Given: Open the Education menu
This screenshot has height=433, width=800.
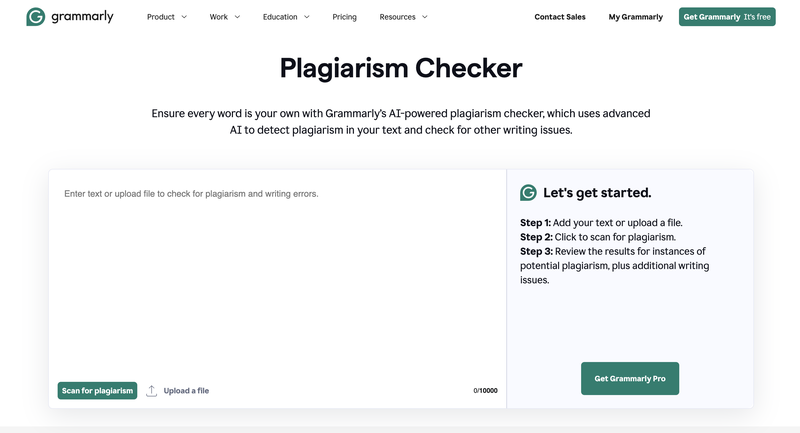Looking at the screenshot, I should [286, 17].
